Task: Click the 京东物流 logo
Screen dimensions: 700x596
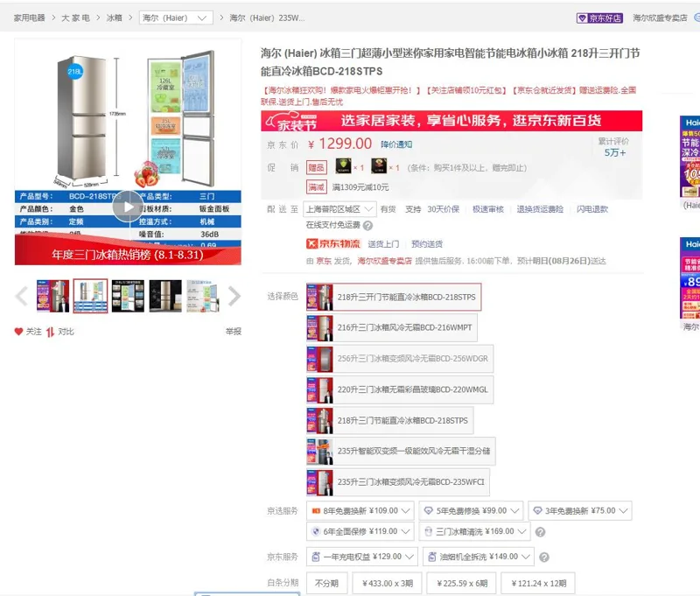Action: tap(333, 244)
